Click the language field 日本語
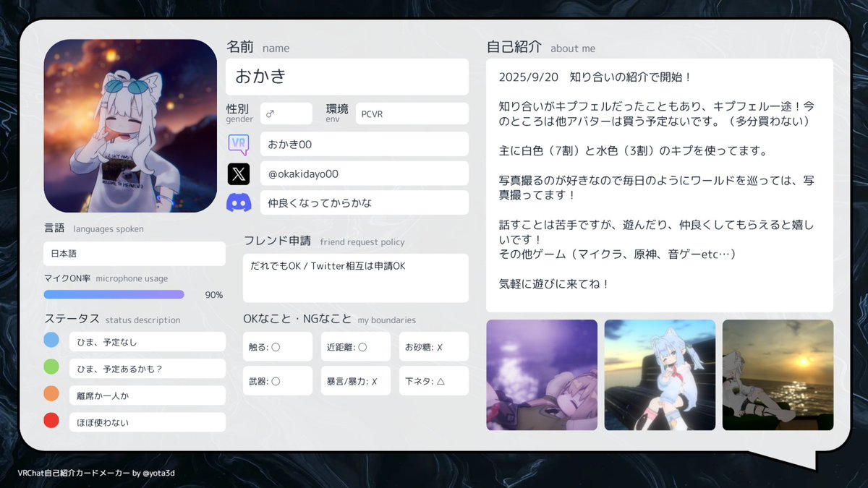This screenshot has height=488, width=868. pos(135,254)
